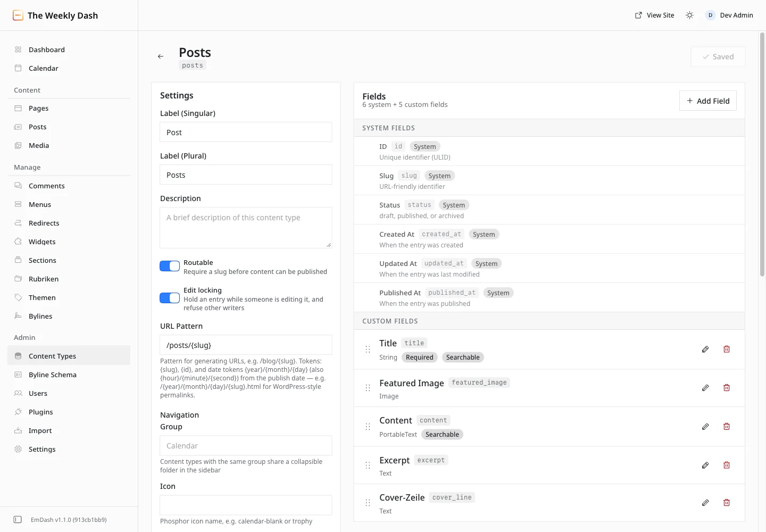Disable the Edit locking switch
The image size is (766, 532).
point(170,298)
